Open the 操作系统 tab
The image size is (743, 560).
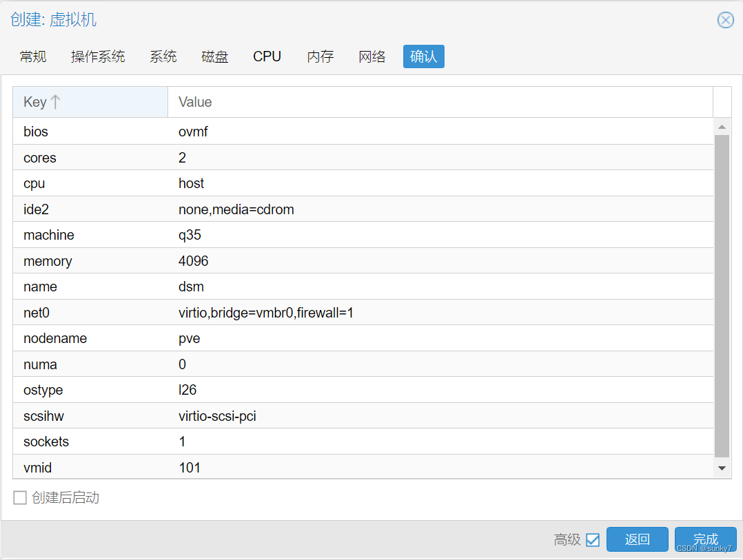[x=98, y=56]
